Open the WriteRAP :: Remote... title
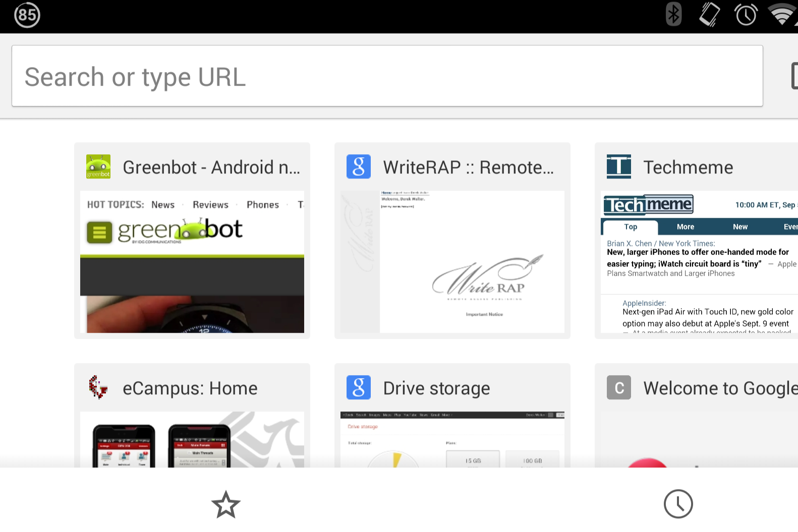Viewport: 798px width, 532px height. 468,167
